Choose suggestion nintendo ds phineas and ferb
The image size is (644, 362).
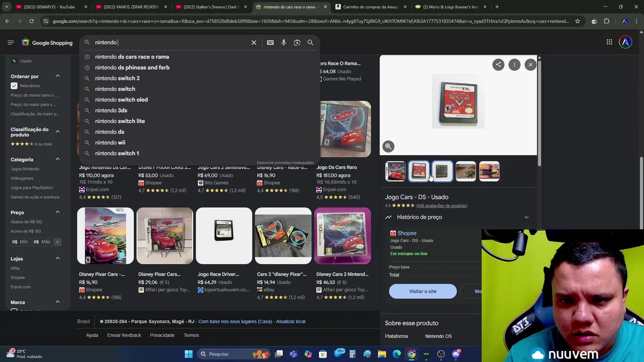132,67
